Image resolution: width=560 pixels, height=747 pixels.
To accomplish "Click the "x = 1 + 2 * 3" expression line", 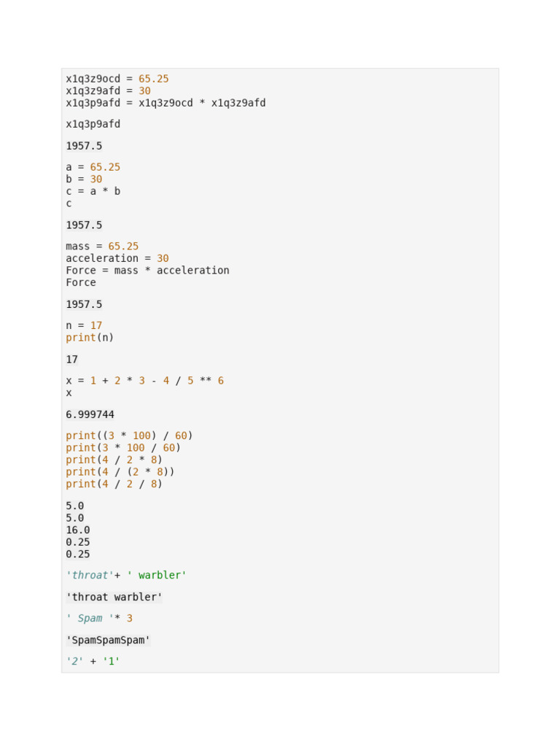I will [144, 381].
